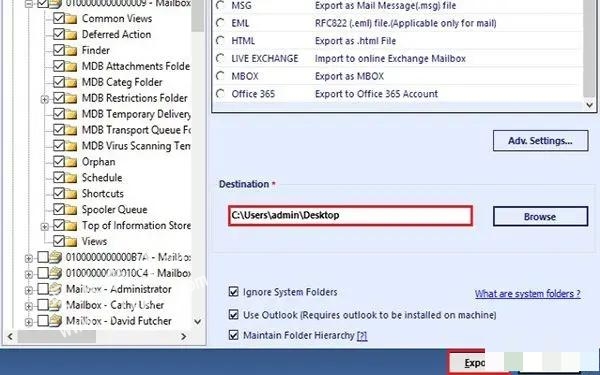Image resolution: width=600 pixels, height=375 pixels.
Task: Select the Schedule folder row
Action: pos(102,178)
